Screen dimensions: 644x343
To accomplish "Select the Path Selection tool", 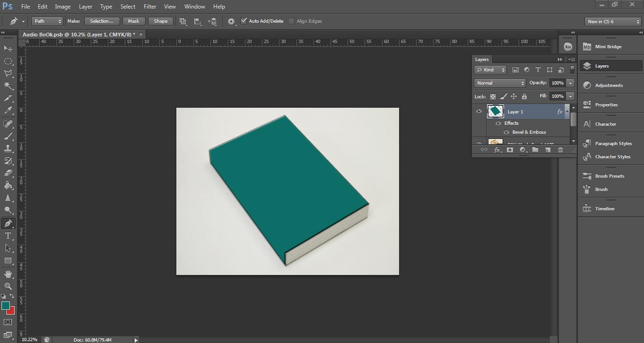I will [8, 248].
